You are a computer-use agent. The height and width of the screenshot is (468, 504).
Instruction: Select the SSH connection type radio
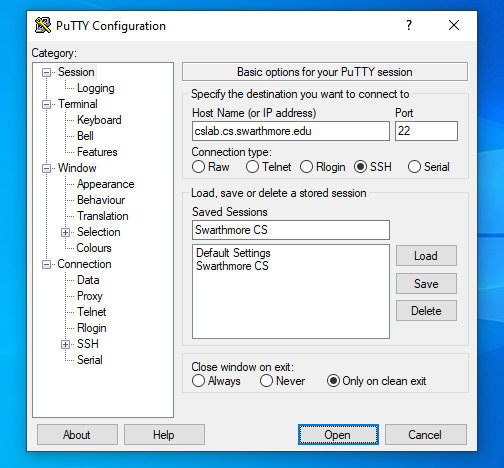tap(360, 167)
